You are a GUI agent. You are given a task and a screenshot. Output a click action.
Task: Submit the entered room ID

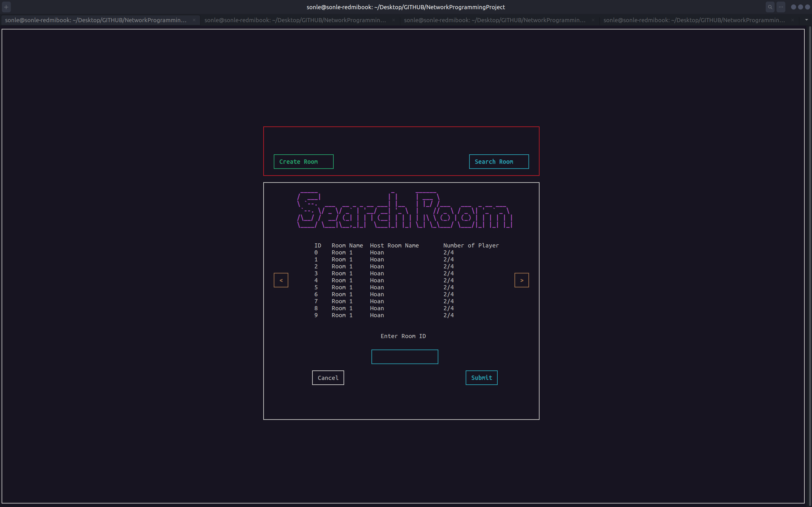481,378
